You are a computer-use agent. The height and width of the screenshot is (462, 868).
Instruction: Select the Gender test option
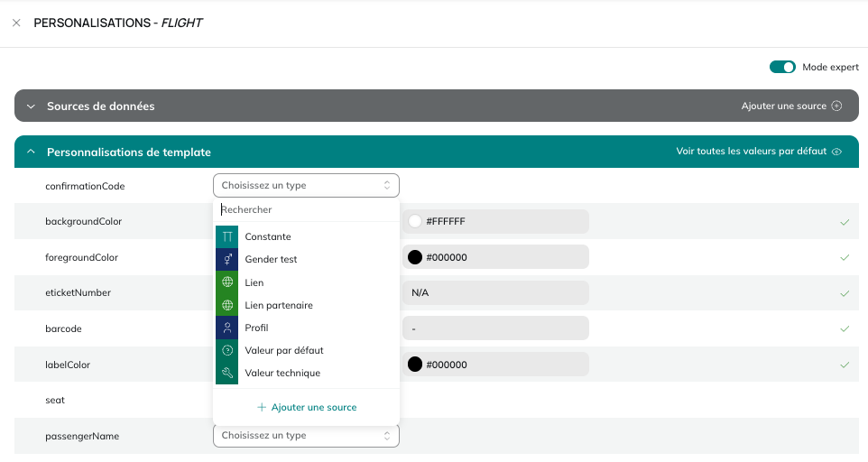(306, 260)
